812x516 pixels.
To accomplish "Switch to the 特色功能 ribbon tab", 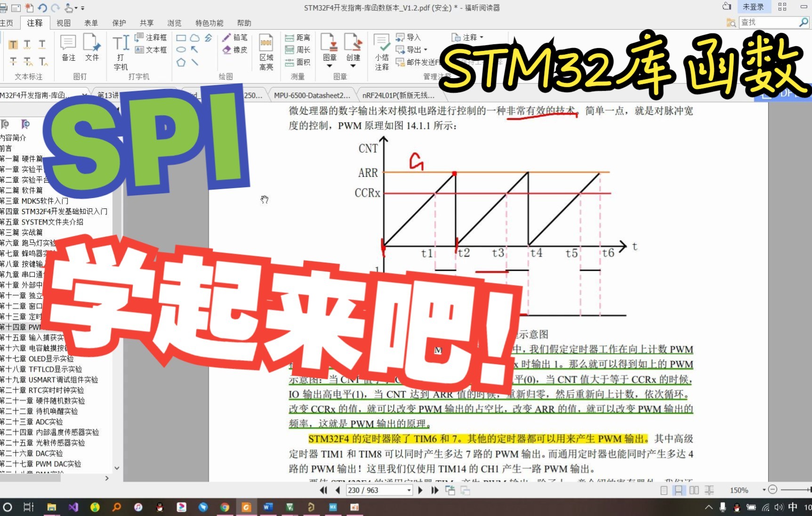I will pos(209,23).
